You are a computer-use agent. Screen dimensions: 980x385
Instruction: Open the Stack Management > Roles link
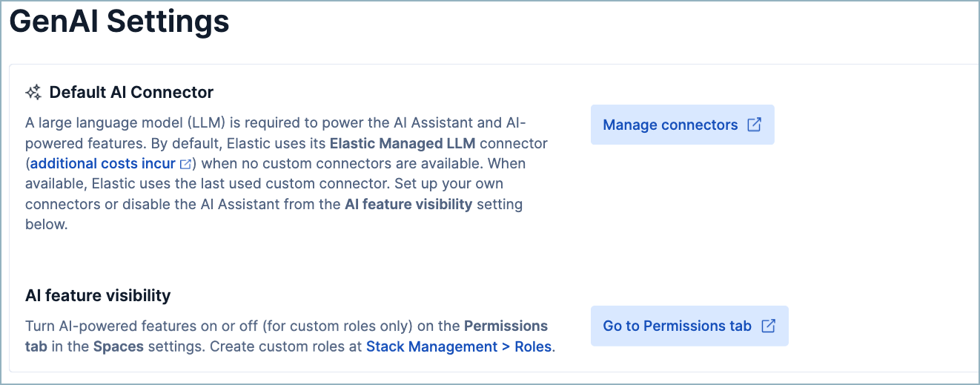[459, 346]
